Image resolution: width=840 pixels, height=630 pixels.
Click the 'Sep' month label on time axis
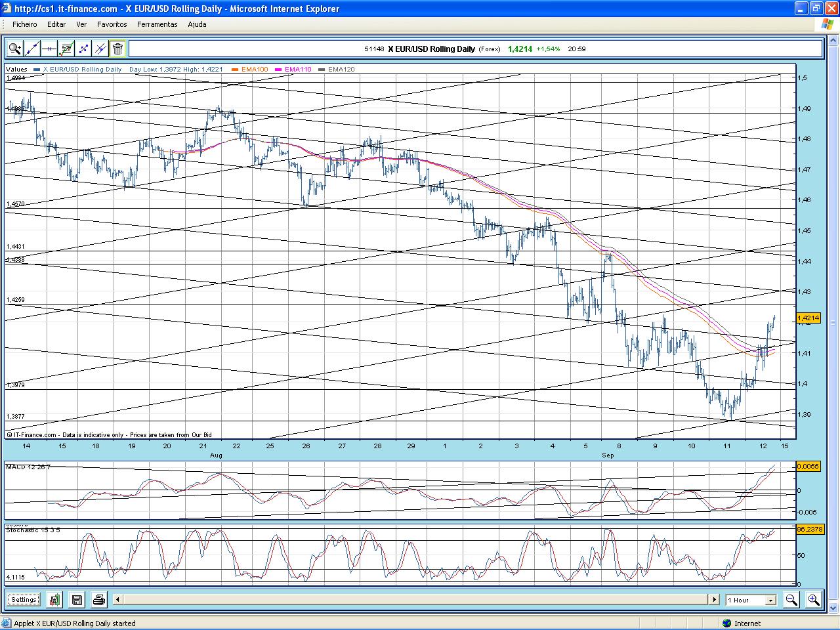(608, 455)
